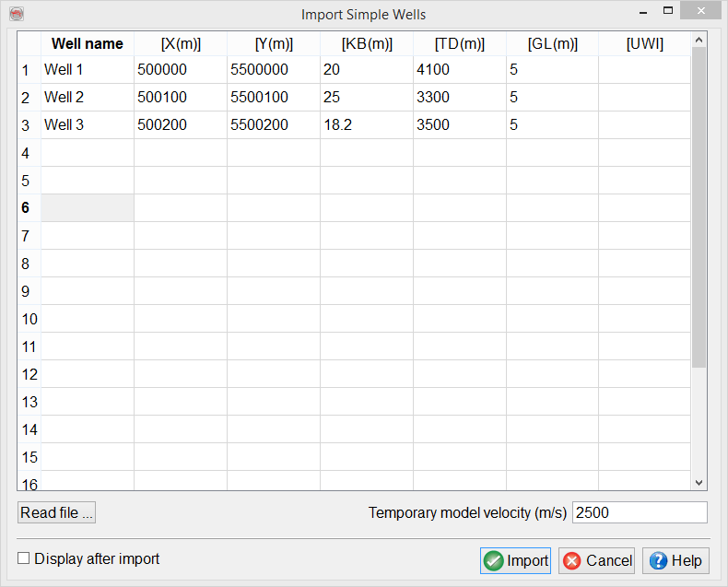Select the [KB(m)] column header
The image size is (728, 587).
pyautogui.click(x=366, y=43)
